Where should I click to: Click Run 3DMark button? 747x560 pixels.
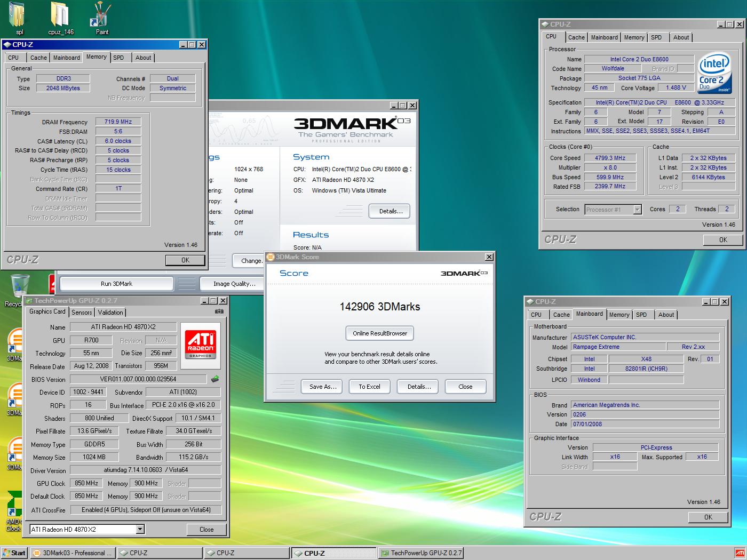[x=116, y=284]
